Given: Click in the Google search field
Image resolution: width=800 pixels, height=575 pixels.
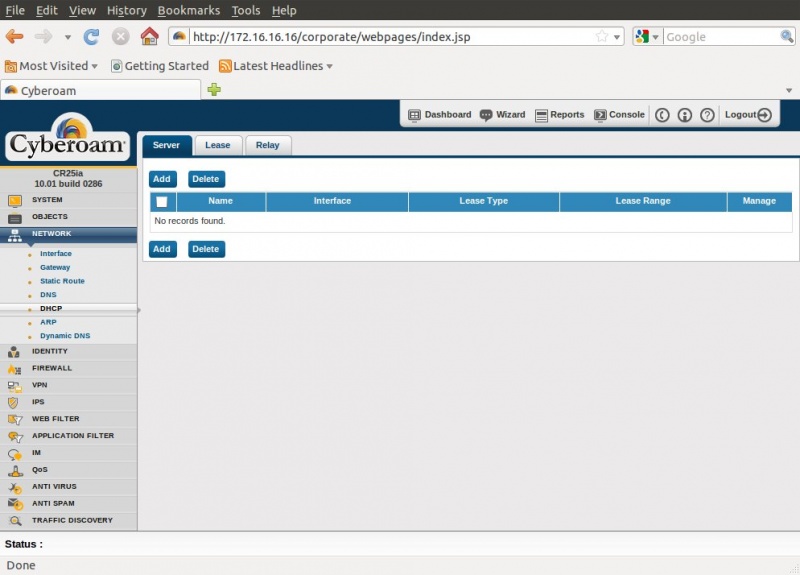Looking at the screenshot, I should (x=720, y=37).
